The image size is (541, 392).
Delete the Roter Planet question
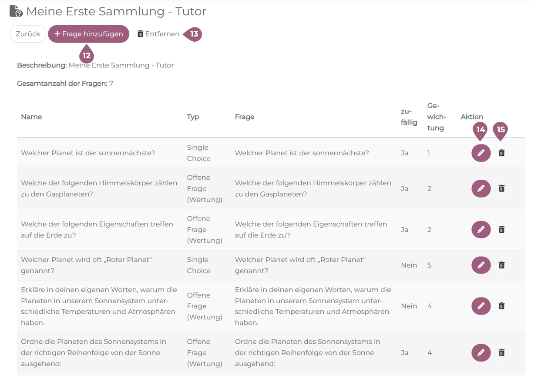[501, 265]
